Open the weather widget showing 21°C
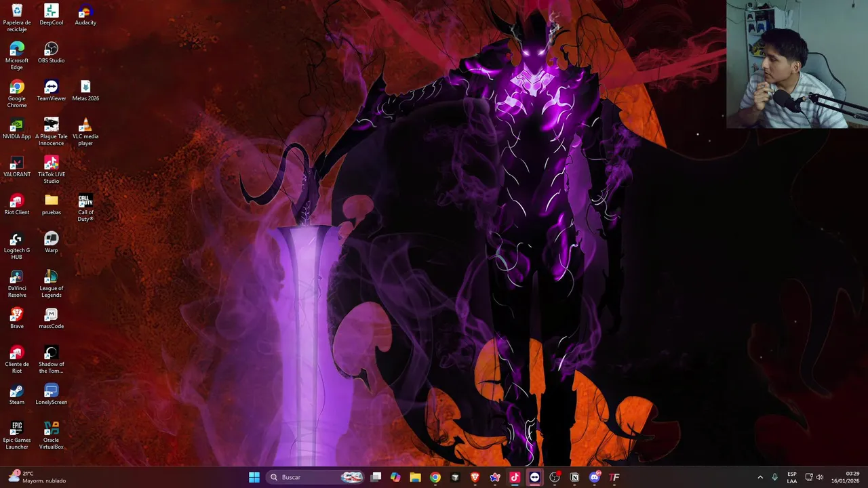 point(37,477)
